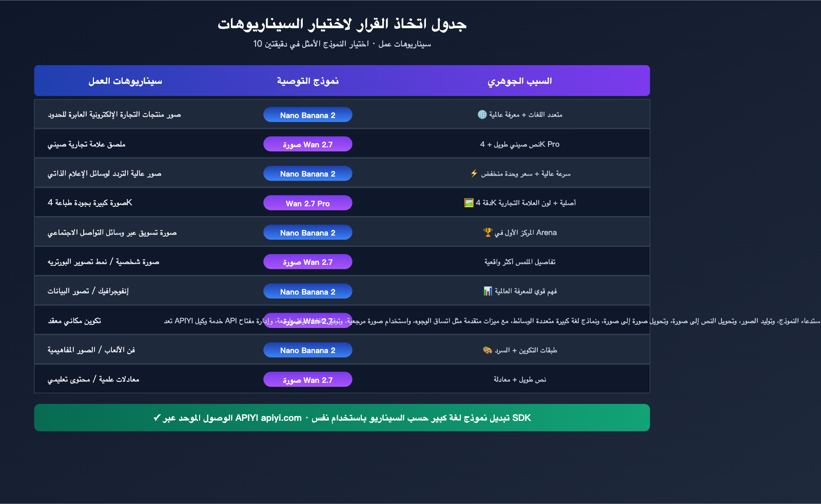This screenshot has width=821, height=504.
Task: Select Nano Banana 2 in the e-commerce row
Action: click(308, 115)
